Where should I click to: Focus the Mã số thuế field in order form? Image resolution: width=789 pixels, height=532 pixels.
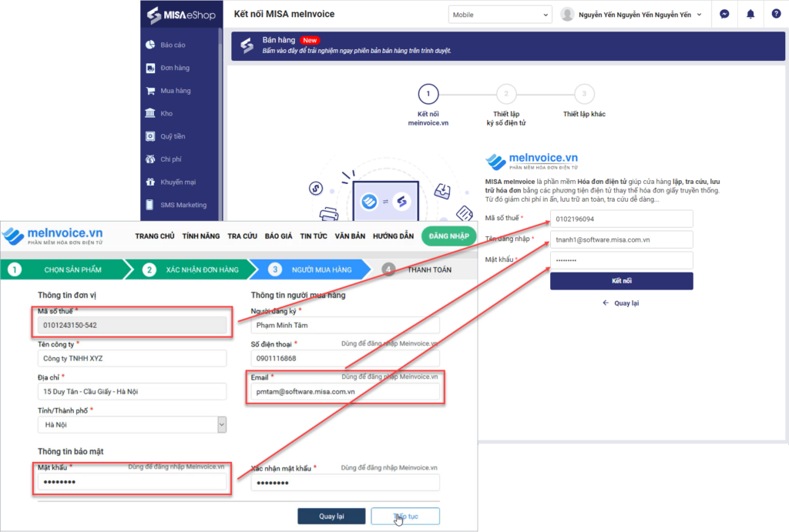click(132, 326)
